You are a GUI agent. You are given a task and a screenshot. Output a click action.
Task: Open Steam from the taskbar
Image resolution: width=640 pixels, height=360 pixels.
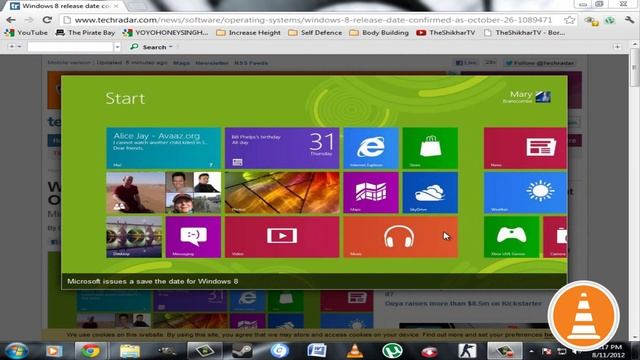[x=242, y=351]
